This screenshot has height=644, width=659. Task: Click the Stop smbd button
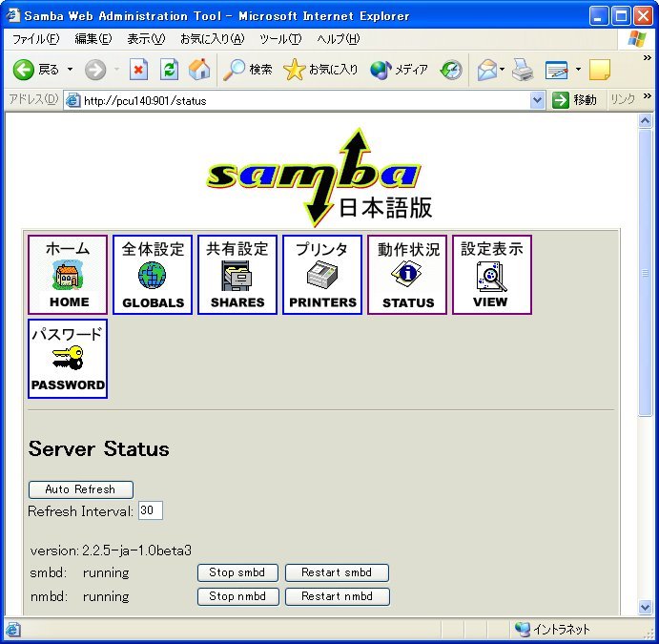[x=237, y=572]
